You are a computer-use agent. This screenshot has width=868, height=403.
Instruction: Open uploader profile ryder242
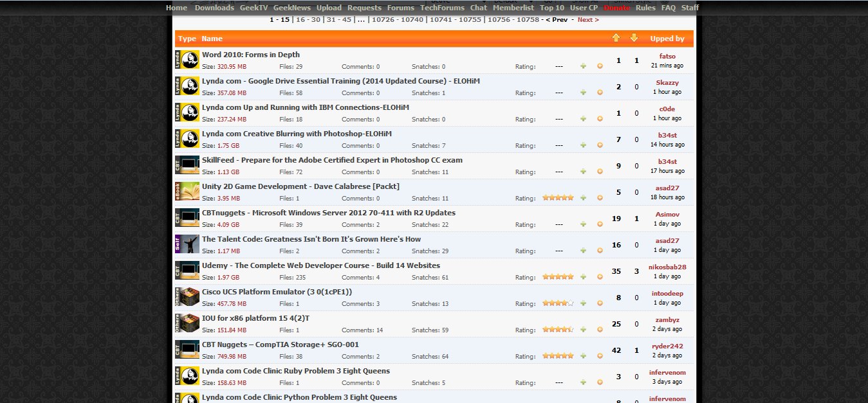(667, 346)
